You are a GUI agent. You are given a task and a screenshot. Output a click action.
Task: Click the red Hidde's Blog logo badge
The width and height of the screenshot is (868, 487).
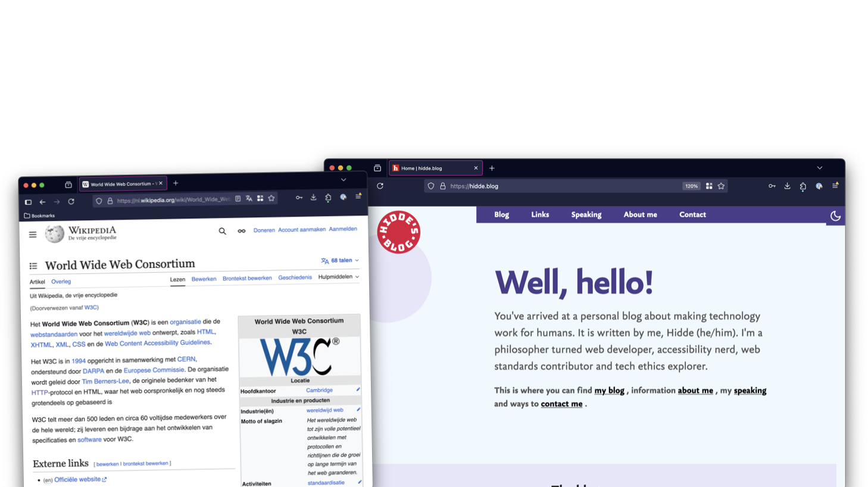point(399,232)
